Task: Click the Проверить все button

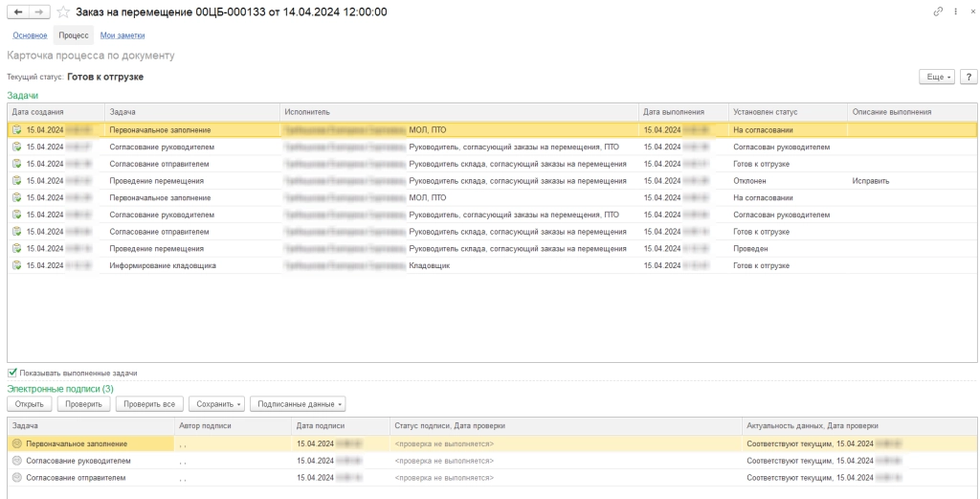Action: (149, 404)
